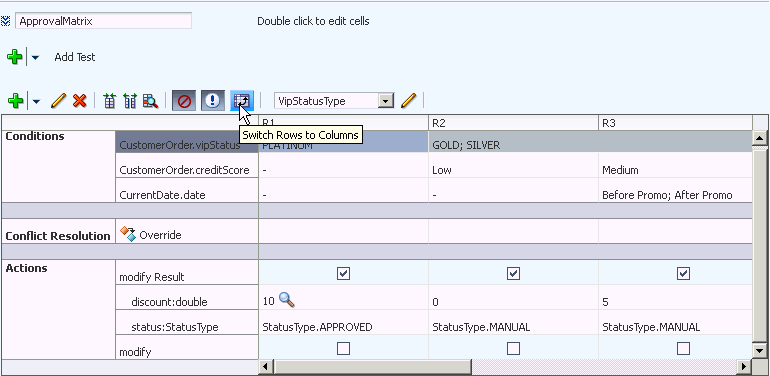The height and width of the screenshot is (376, 770).
Task: Click the magnifier icon next to discount value 10
Action: tap(287, 299)
